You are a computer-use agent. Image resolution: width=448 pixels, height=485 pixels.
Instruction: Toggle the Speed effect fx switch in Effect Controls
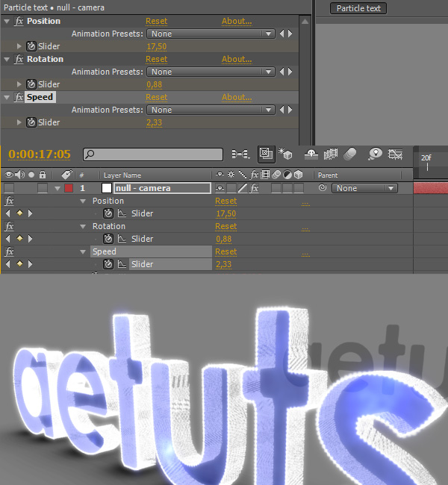click(x=19, y=97)
